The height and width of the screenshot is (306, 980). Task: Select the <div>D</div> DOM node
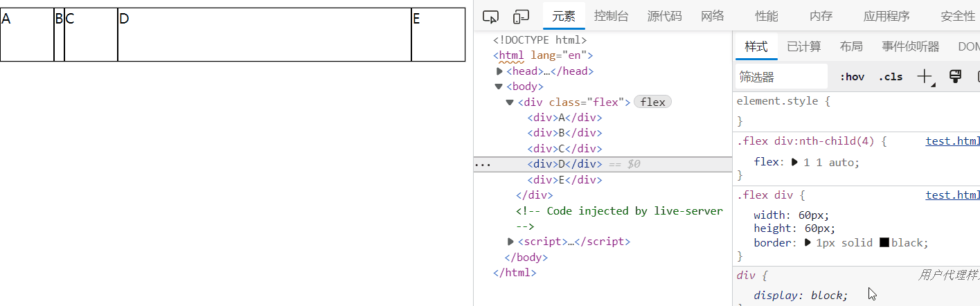pyautogui.click(x=564, y=164)
